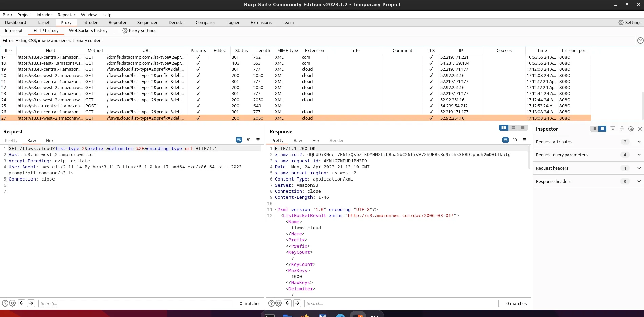Open the Project menu
Image resolution: width=644 pixels, height=317 pixels.
(24, 15)
